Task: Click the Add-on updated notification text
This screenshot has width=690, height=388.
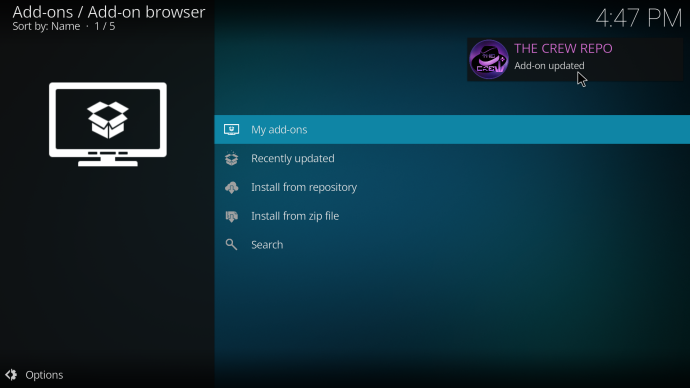Action: pos(549,66)
